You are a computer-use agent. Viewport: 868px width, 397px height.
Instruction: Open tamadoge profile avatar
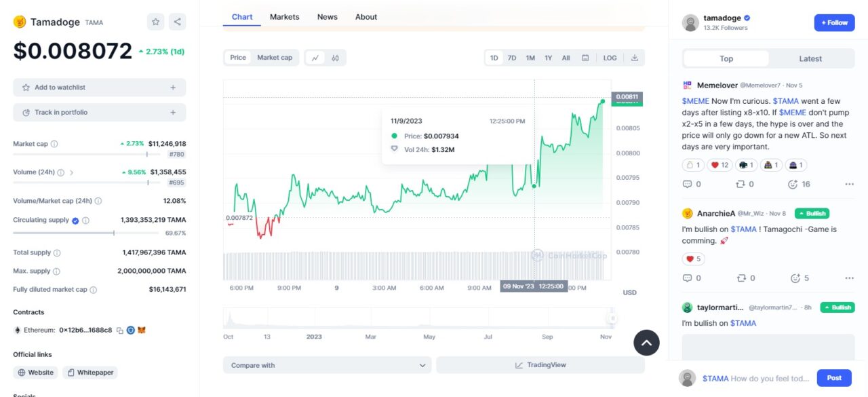pyautogui.click(x=690, y=22)
